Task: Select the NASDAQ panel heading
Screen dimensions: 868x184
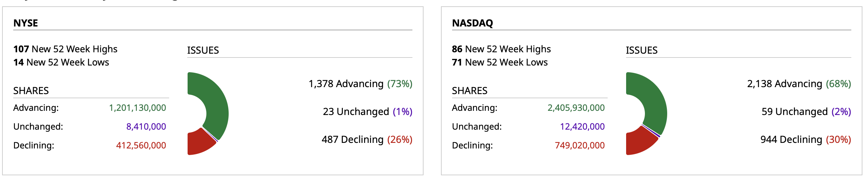Action: [472, 23]
